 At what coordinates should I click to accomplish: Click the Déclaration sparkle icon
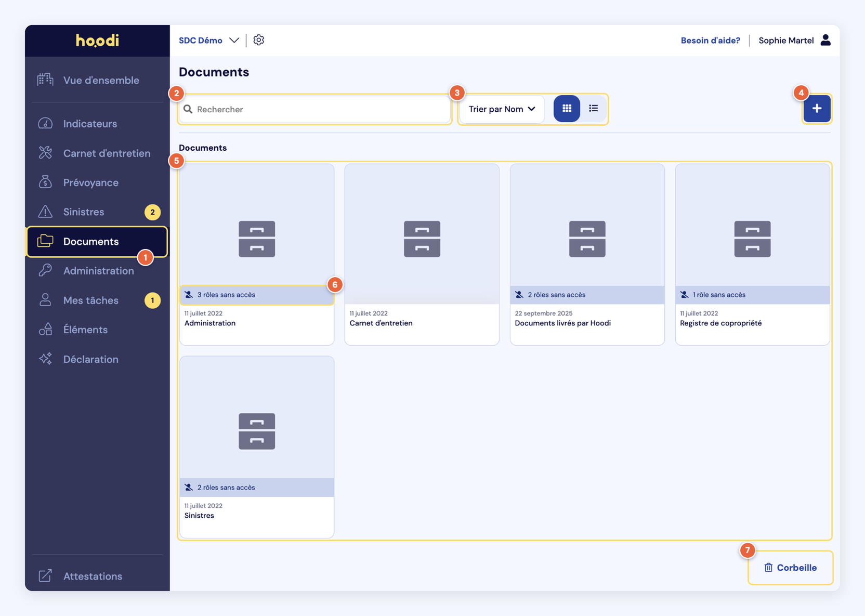click(x=45, y=359)
